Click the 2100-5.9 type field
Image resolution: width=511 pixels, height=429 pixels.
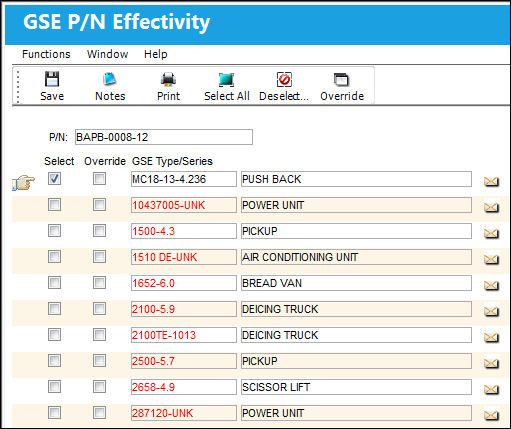[x=184, y=309]
